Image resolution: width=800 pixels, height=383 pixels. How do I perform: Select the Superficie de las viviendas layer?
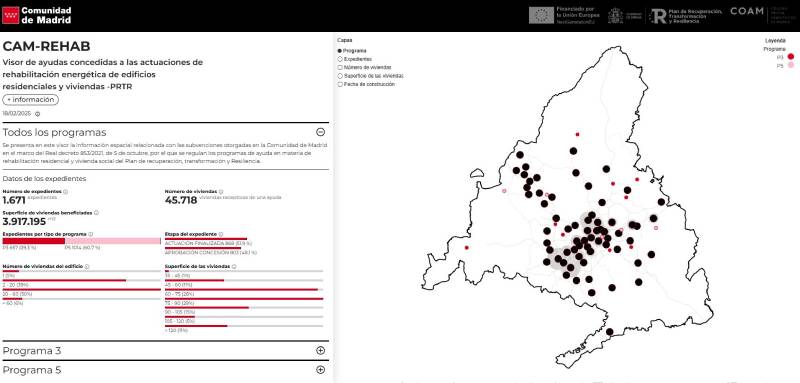click(x=340, y=76)
